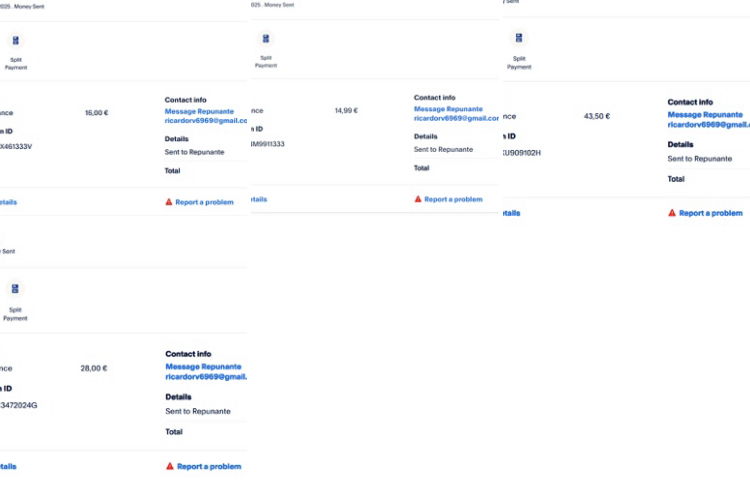
Task: Open the details link under the 43,50 € transaction
Action: [511, 213]
